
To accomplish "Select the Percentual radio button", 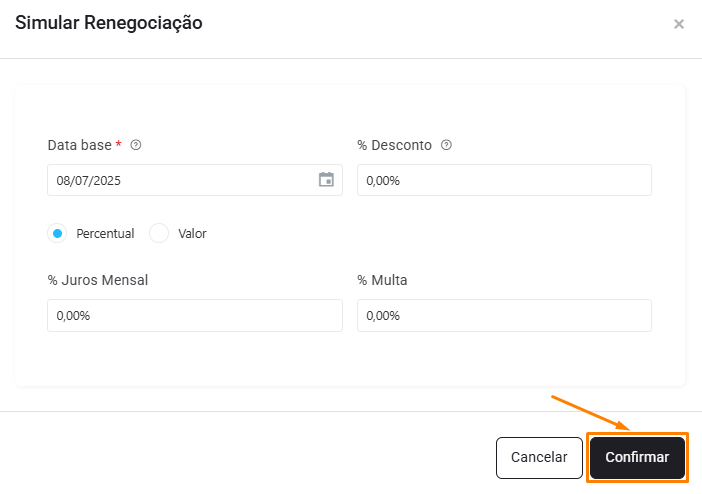I will click(x=57, y=233).
